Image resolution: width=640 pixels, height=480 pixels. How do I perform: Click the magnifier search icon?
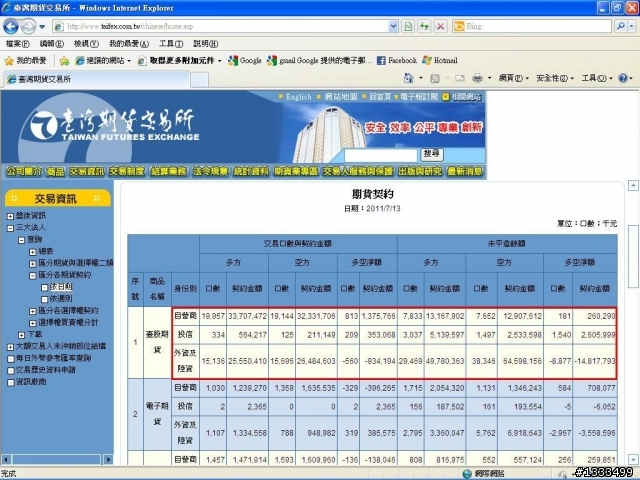pyautogui.click(x=621, y=26)
